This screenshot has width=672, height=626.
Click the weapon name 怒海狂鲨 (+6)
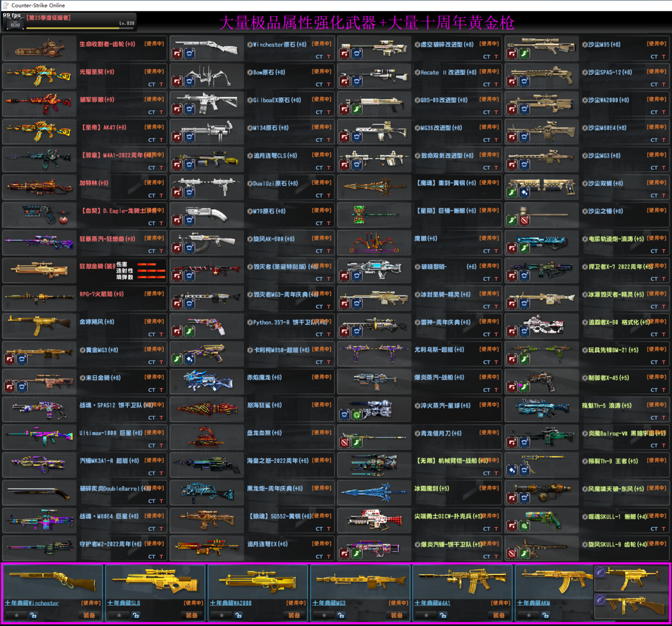coord(264,405)
